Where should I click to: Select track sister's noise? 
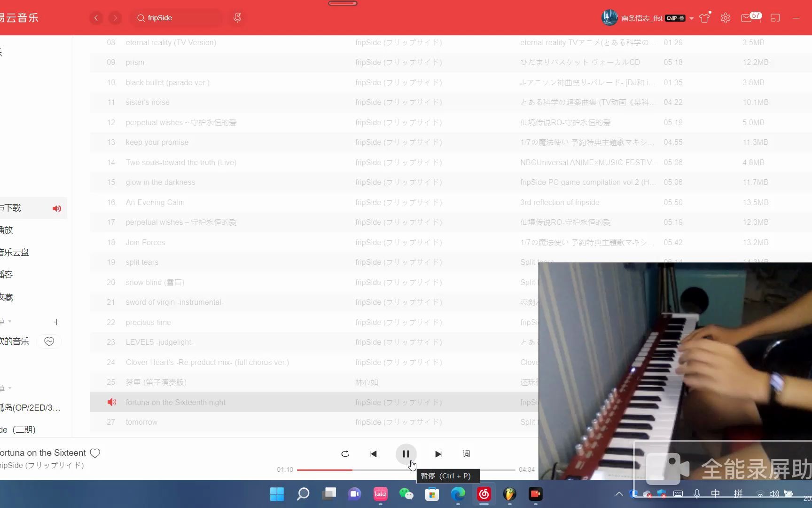pyautogui.click(x=148, y=102)
